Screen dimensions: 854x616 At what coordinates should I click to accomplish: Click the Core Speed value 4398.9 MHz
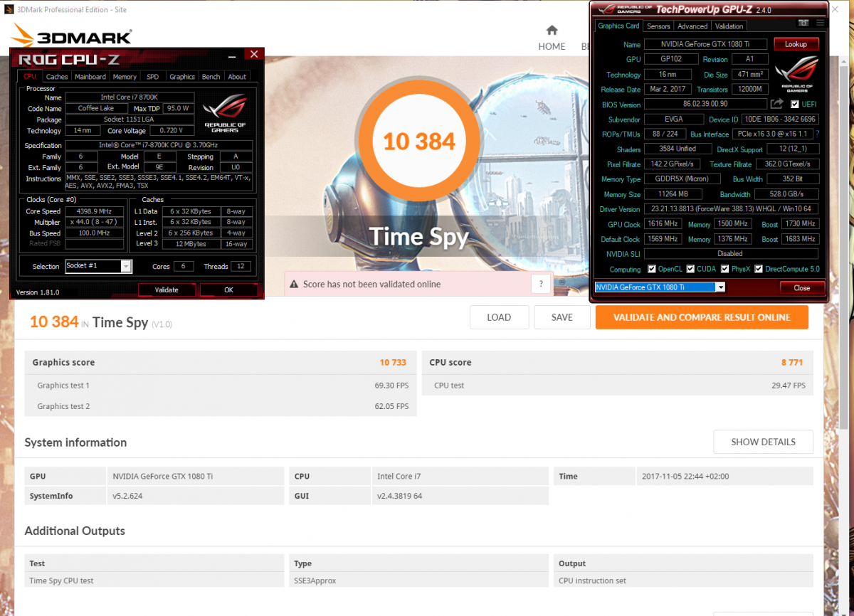point(94,211)
